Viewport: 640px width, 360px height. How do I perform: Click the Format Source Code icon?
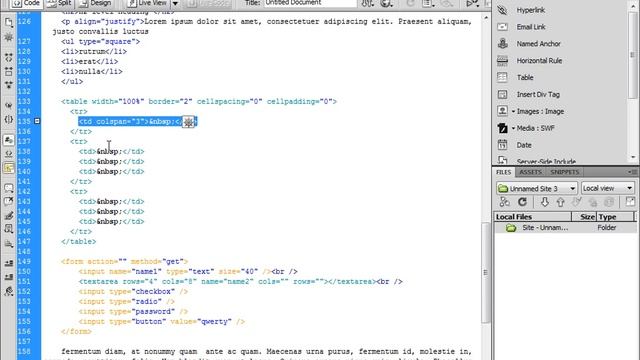coord(9,291)
